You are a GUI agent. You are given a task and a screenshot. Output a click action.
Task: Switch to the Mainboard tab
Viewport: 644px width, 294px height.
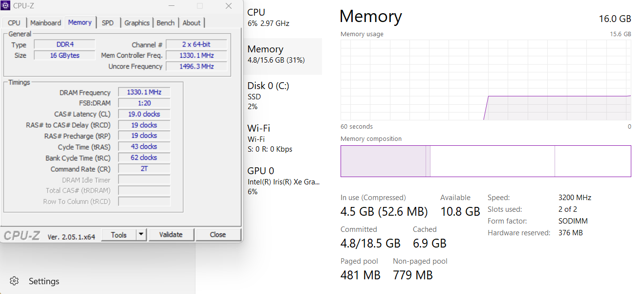45,23
